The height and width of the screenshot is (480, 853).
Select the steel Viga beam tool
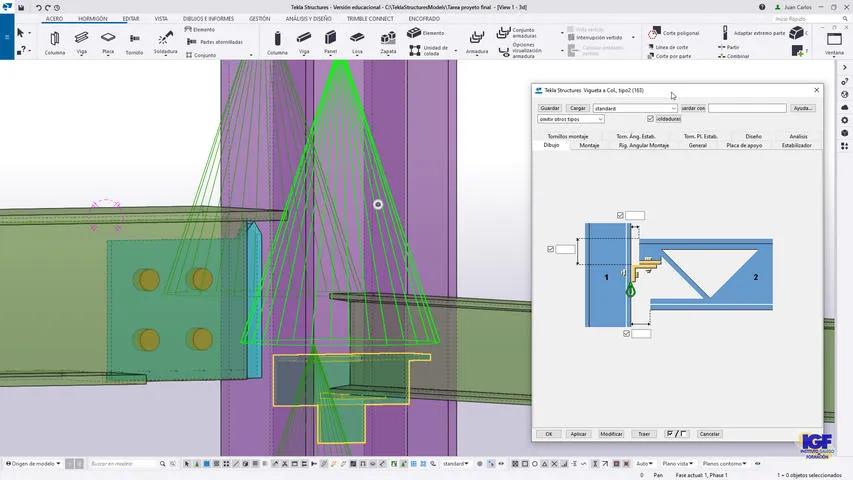click(82, 42)
